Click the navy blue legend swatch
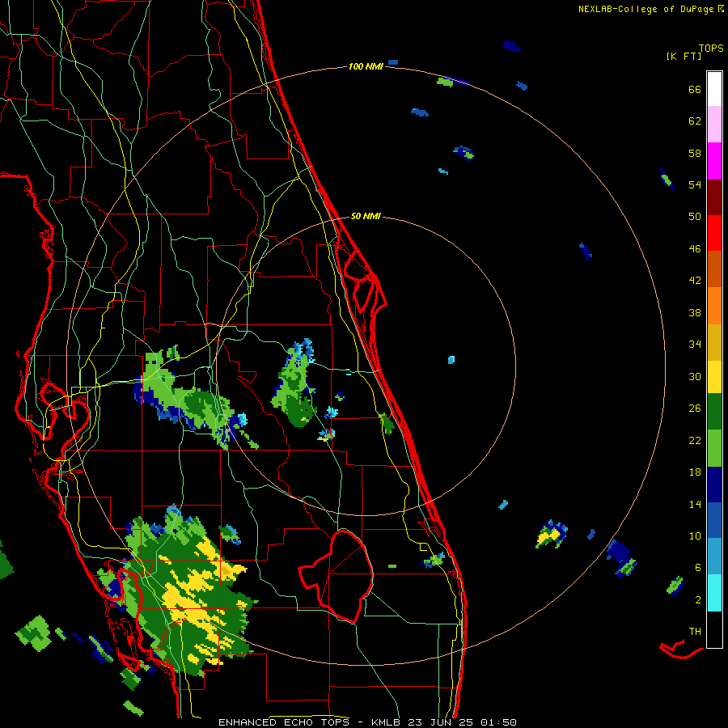 [714, 485]
